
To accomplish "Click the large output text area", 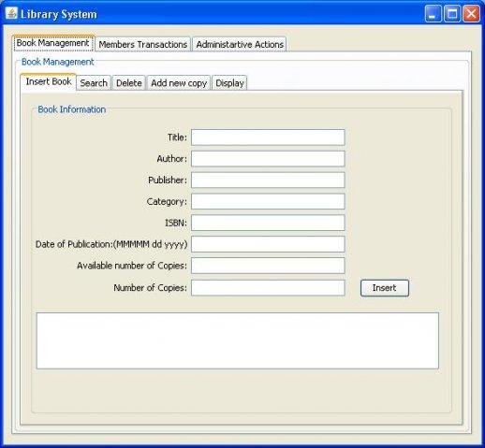I will (x=238, y=340).
